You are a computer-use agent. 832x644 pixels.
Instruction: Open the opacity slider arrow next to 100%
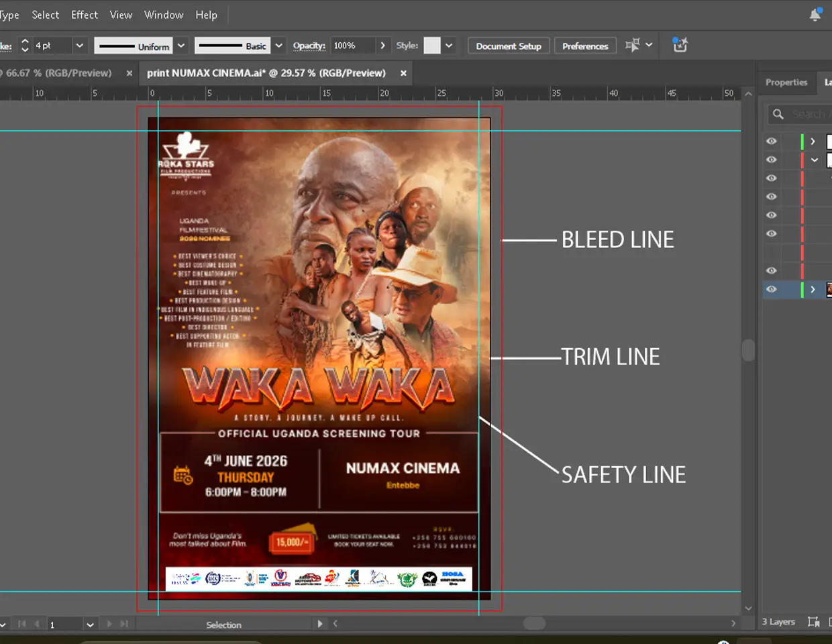point(382,46)
